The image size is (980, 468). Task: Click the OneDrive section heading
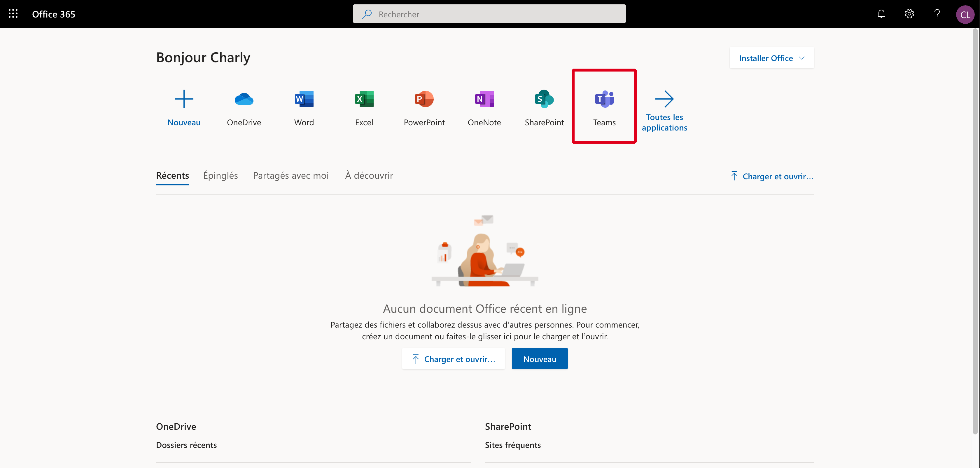176,427
